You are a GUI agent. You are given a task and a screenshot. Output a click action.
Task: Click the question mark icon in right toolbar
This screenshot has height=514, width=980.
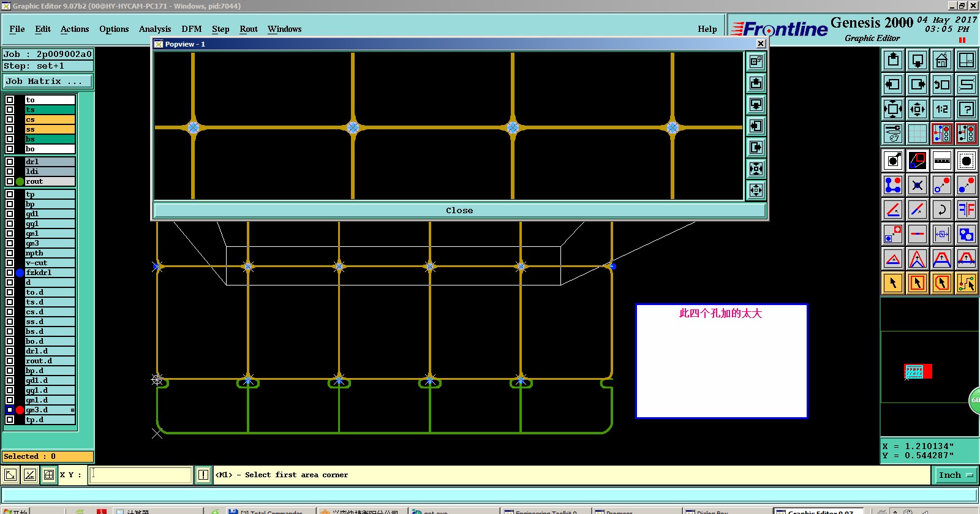[967, 109]
